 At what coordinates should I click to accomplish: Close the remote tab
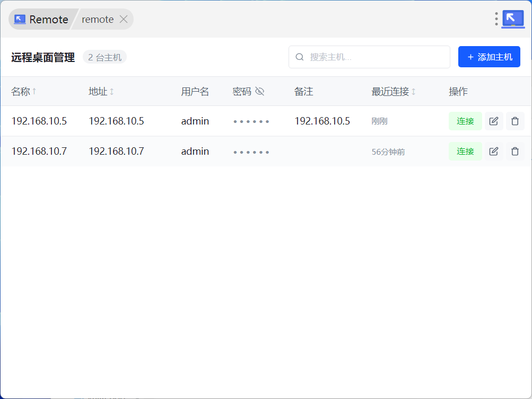123,19
